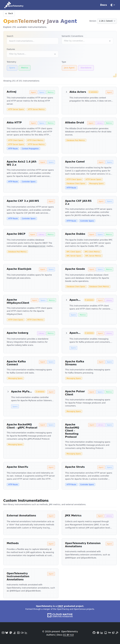The height and width of the screenshot is (644, 120).
Task: Follow the CNCF link in footer
Action: coord(60,606)
